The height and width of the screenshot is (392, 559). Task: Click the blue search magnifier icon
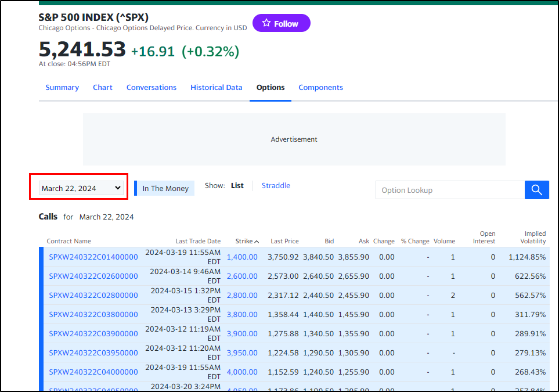(x=536, y=190)
